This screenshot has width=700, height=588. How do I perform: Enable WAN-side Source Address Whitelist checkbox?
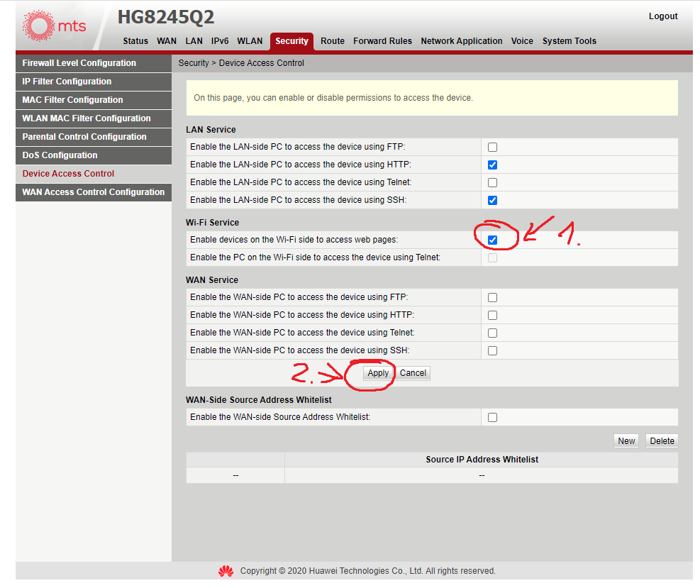pyautogui.click(x=492, y=417)
